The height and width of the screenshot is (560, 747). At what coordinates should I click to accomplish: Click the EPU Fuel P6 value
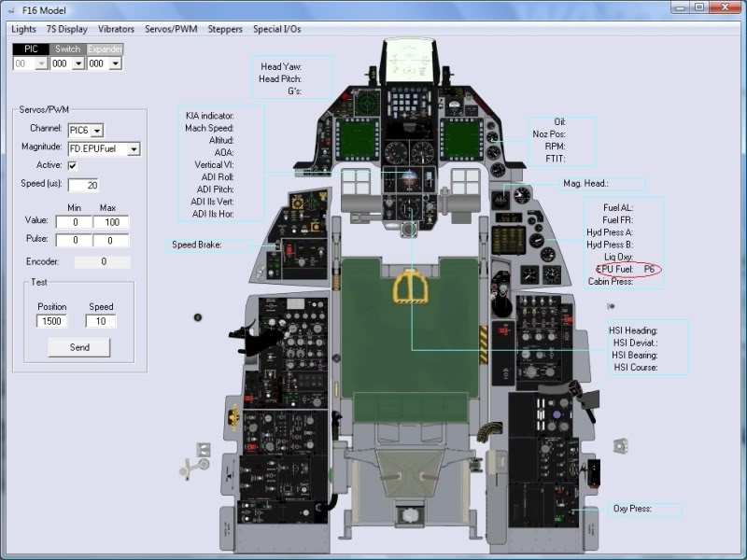tap(649, 270)
